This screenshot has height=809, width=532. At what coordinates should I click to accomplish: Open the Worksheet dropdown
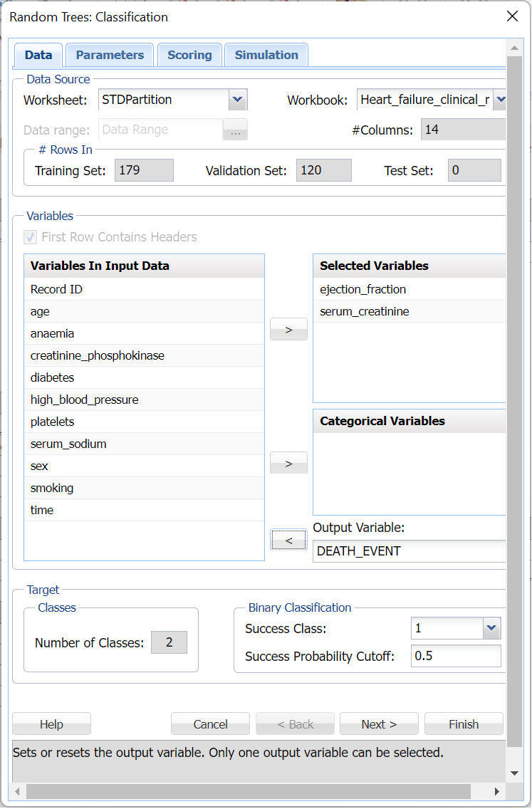click(x=238, y=100)
